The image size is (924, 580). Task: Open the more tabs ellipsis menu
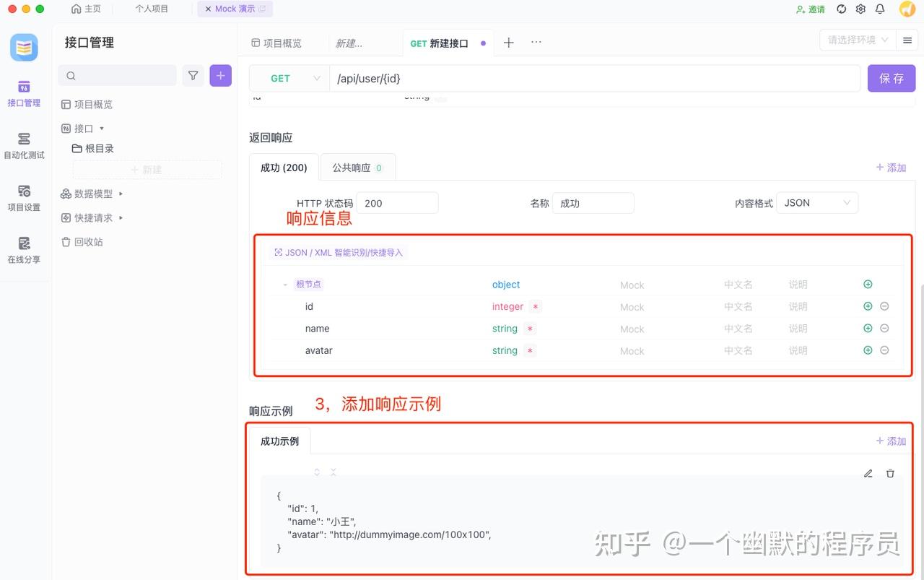point(536,43)
